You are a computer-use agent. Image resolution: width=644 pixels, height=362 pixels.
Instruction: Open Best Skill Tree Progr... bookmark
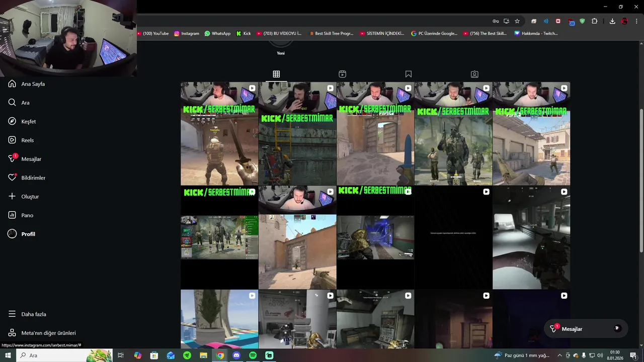click(331, 34)
